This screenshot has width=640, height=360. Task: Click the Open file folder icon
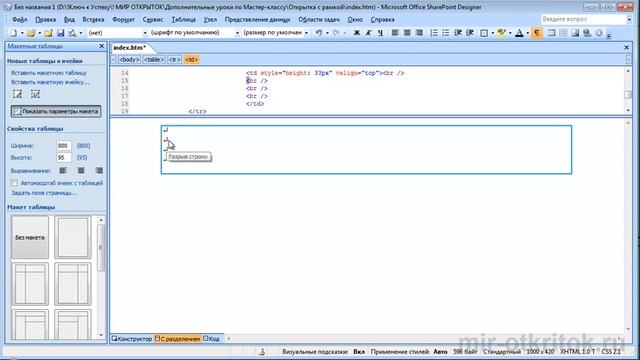pyautogui.click(x=31, y=33)
